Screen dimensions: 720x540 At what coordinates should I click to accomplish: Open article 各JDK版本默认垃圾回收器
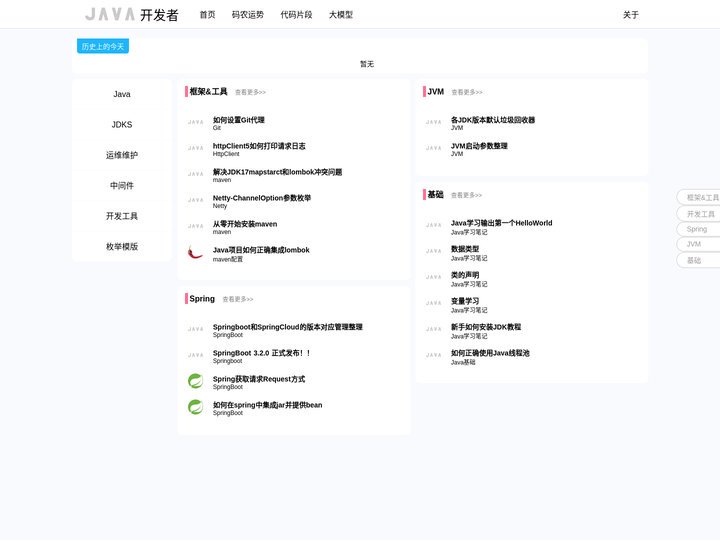coord(493,120)
